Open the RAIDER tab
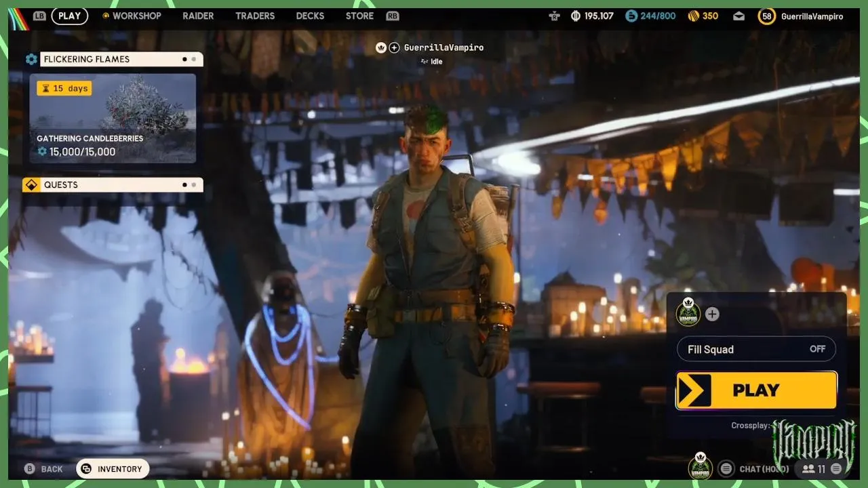 coord(198,16)
